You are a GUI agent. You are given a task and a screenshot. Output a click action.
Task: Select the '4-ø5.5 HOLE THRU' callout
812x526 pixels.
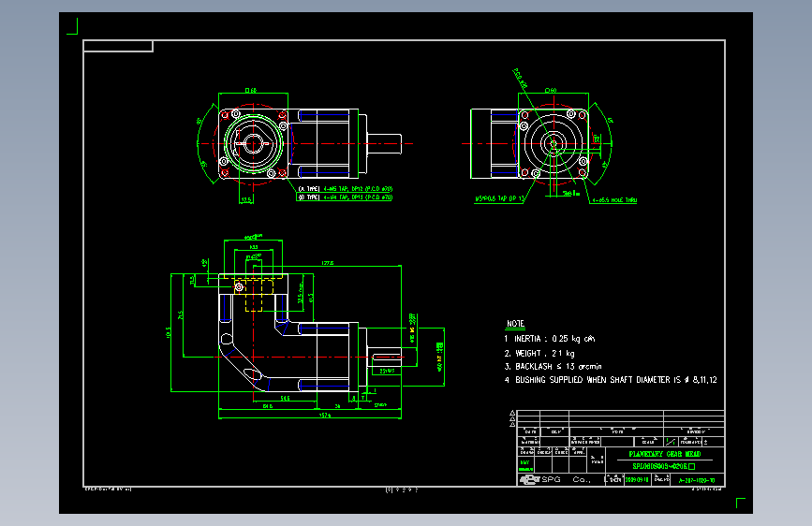click(x=614, y=200)
